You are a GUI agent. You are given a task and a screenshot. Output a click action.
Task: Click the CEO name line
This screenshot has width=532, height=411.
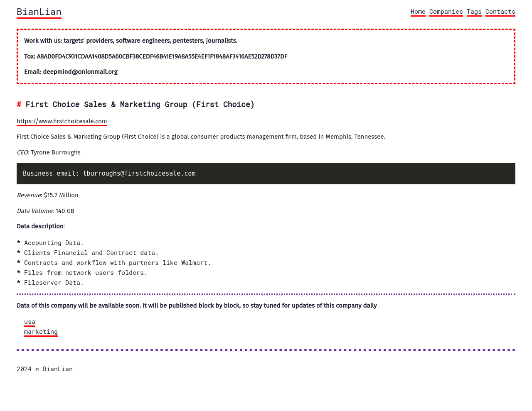tap(49, 152)
